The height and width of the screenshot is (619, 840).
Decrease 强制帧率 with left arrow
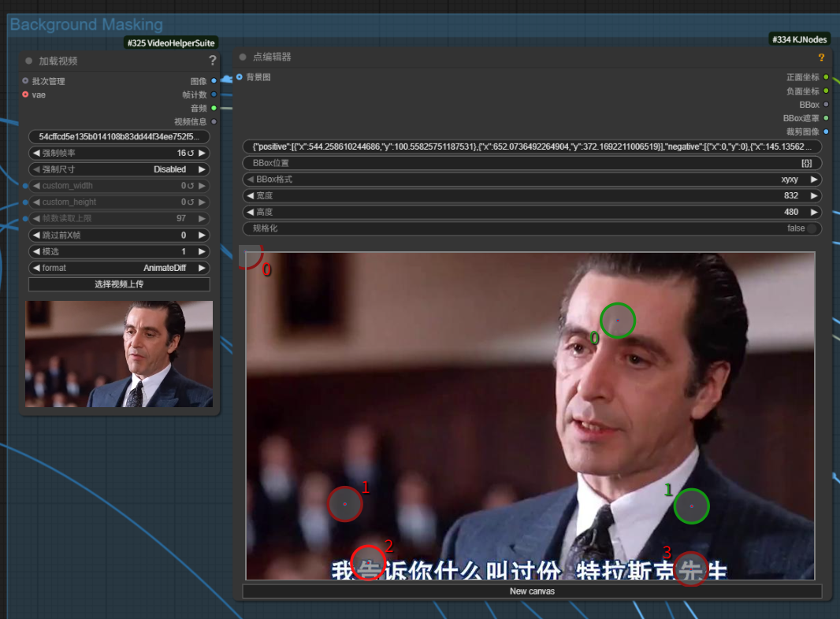(x=36, y=153)
